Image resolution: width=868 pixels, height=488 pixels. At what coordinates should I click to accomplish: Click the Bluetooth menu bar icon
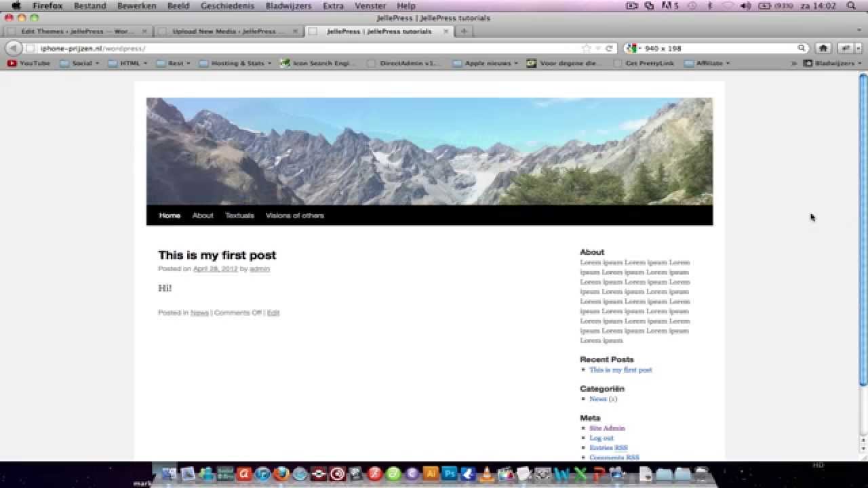pos(710,5)
